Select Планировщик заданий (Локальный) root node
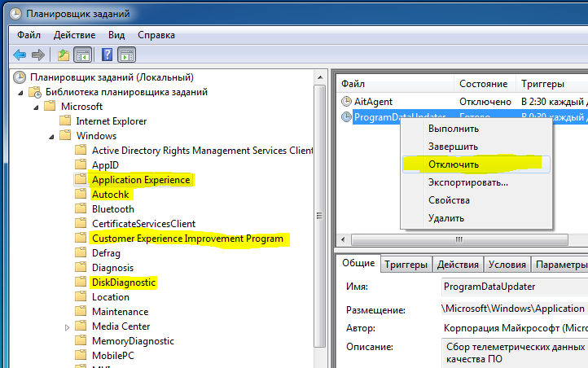Image resolution: width=588 pixels, height=368 pixels. point(112,77)
